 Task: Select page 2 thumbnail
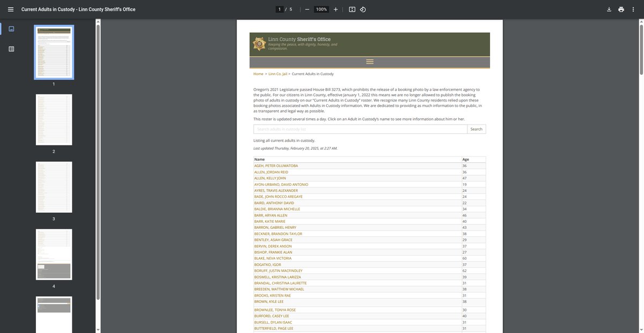tap(54, 120)
